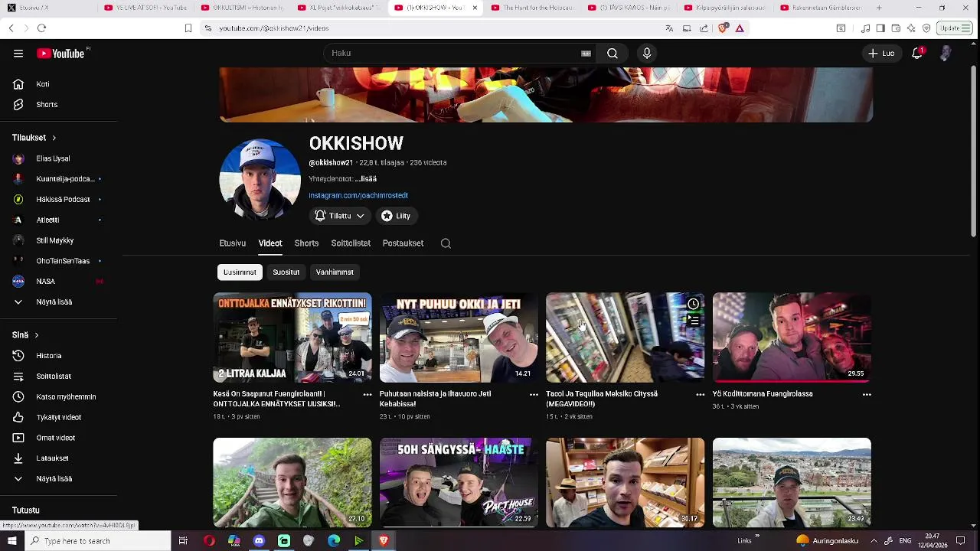
Task: Open Tykätyt videot in the sidebar
Action: pos(60,418)
